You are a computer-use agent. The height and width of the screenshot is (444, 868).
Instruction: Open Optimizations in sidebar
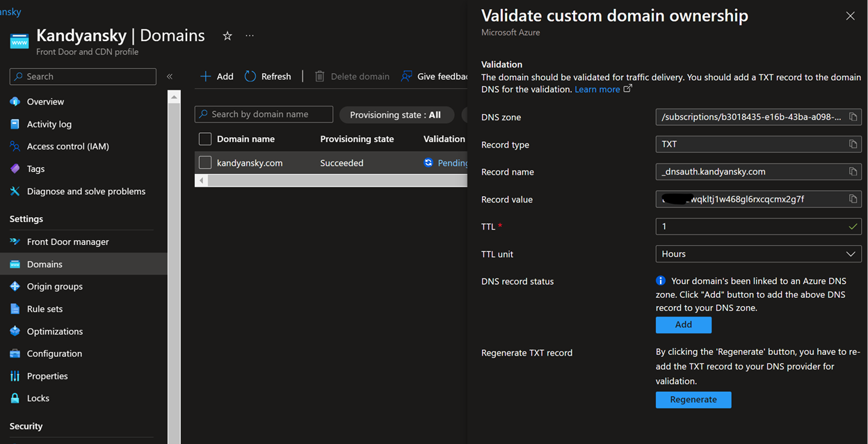(54, 331)
